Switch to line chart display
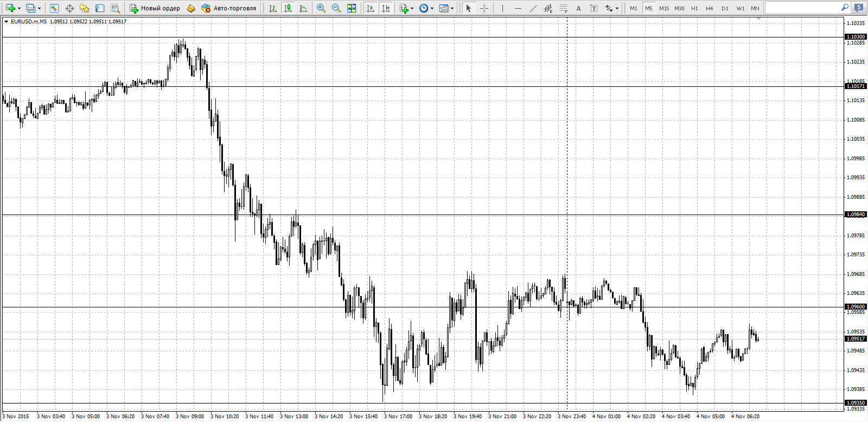 [x=303, y=8]
